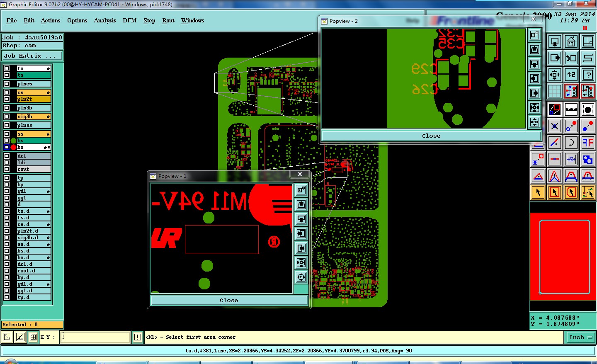Open the Rout menu
Viewport: 597px width, 364px height.
(168, 20)
